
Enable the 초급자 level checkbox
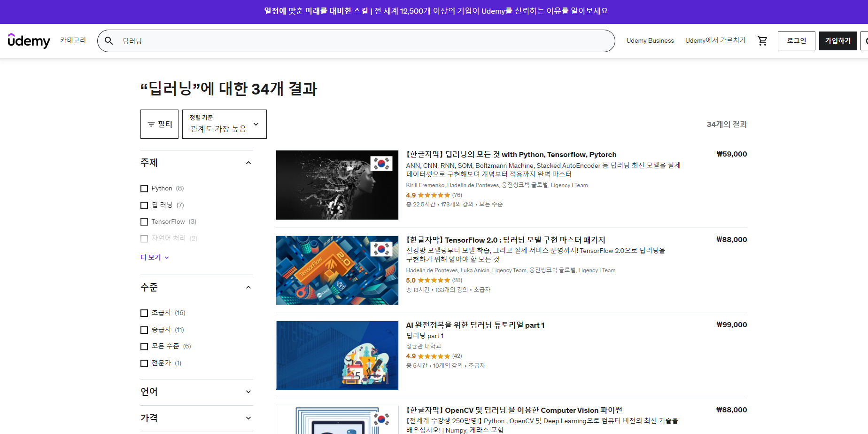tap(144, 313)
